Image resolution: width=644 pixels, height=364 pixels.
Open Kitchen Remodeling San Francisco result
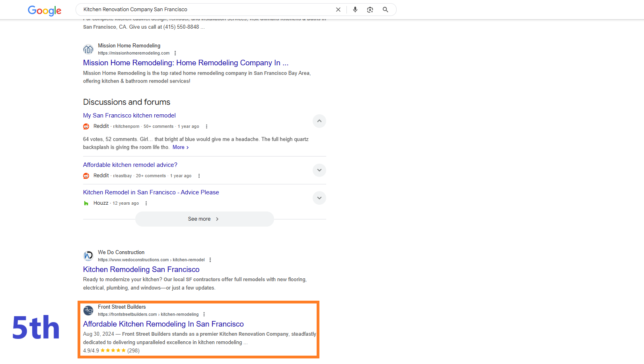141,270
